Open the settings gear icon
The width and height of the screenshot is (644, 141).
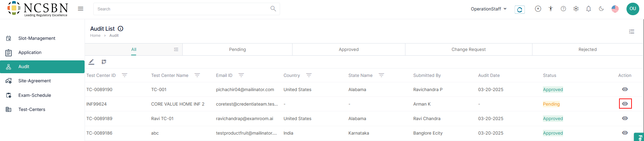coord(576,9)
